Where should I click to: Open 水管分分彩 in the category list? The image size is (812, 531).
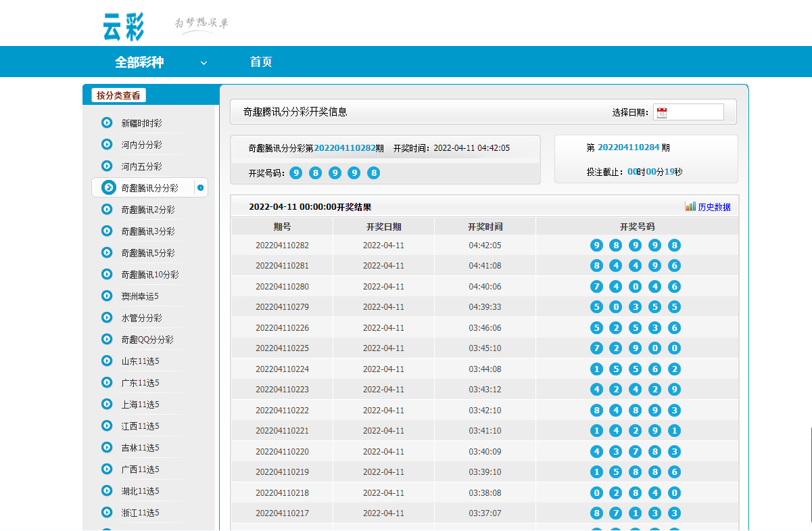(x=141, y=318)
